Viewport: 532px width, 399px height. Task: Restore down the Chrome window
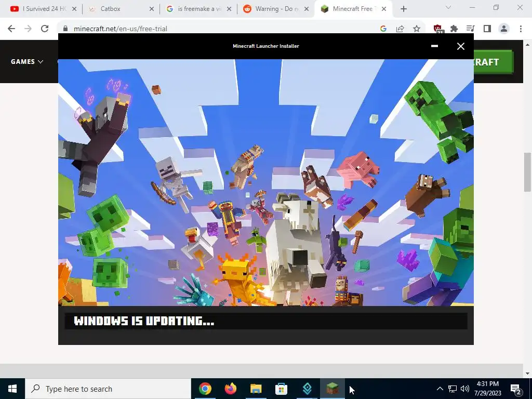496,7
